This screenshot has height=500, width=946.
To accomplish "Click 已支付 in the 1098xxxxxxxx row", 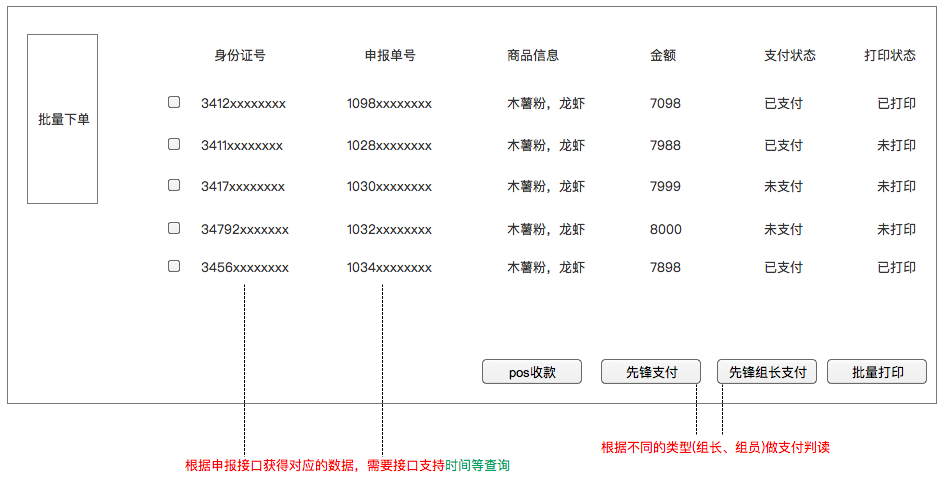I will pyautogui.click(x=783, y=103).
